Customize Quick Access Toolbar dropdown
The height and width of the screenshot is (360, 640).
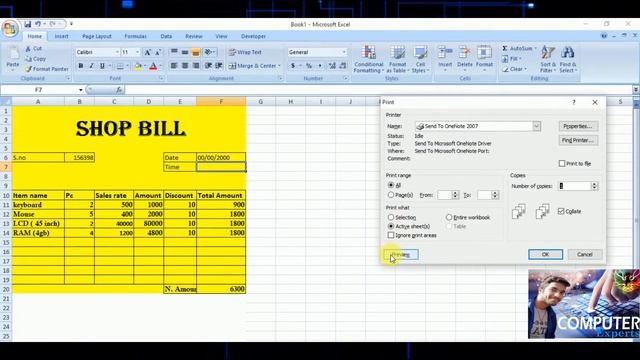(x=71, y=24)
